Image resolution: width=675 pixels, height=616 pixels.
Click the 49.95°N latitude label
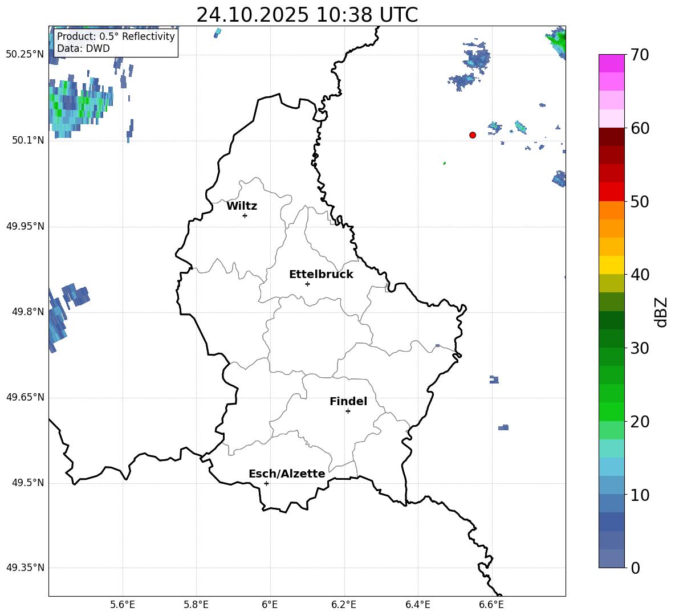coord(25,226)
